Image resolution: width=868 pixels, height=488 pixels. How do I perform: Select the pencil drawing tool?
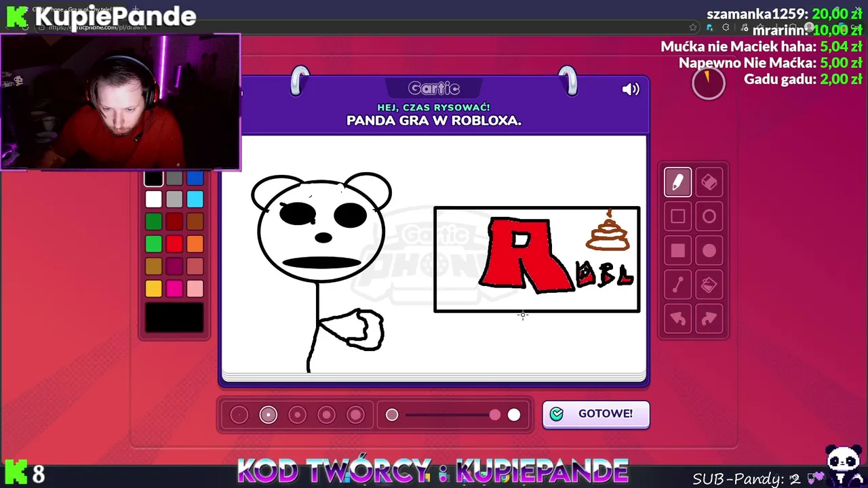pyautogui.click(x=677, y=182)
